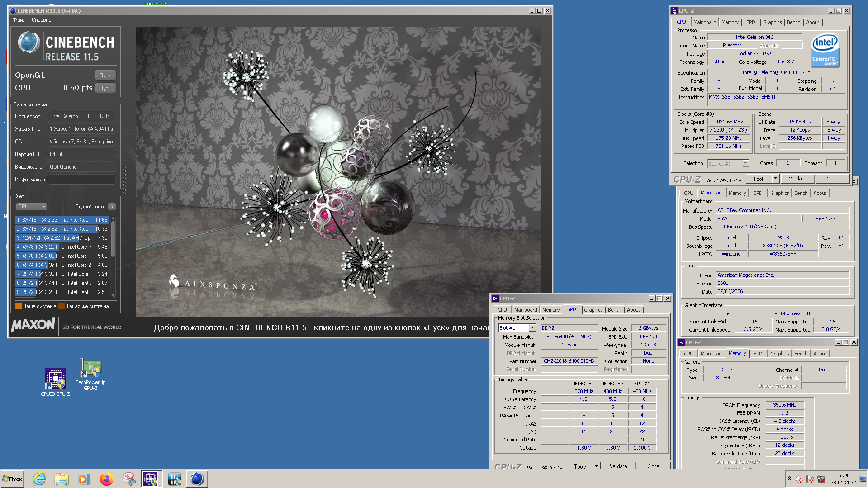Open Firefox from the taskbar

pyautogui.click(x=106, y=479)
